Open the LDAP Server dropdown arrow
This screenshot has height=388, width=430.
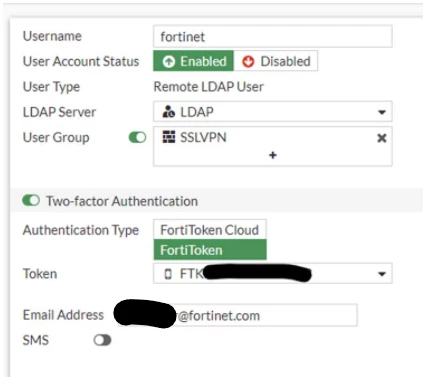(382, 112)
